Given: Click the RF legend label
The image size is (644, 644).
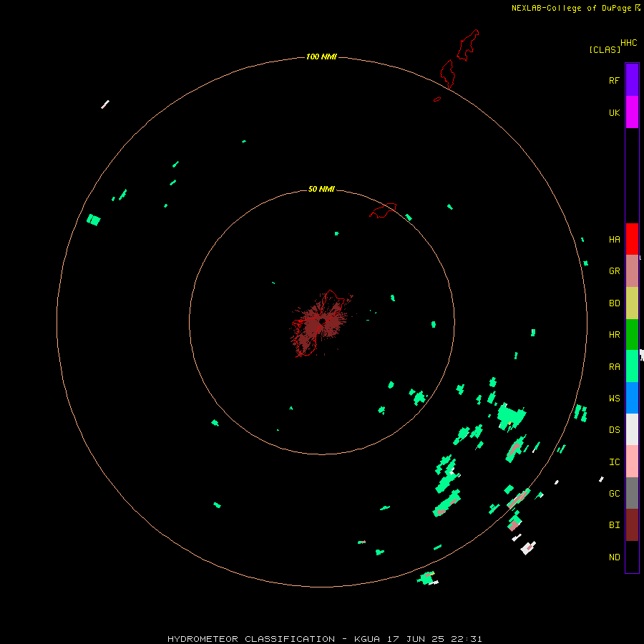Looking at the screenshot, I should coord(614,80).
